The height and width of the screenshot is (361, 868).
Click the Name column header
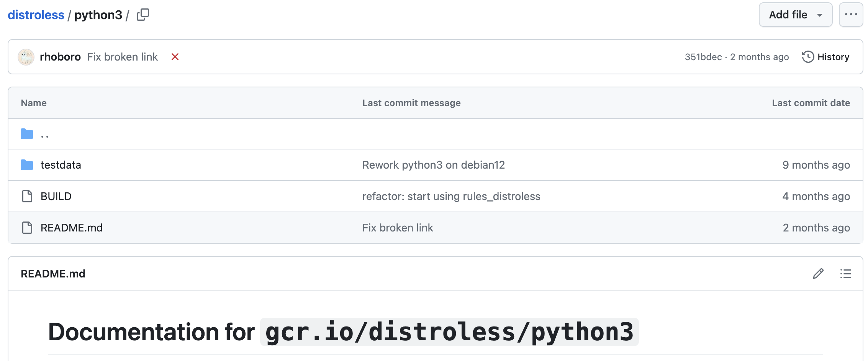click(34, 103)
